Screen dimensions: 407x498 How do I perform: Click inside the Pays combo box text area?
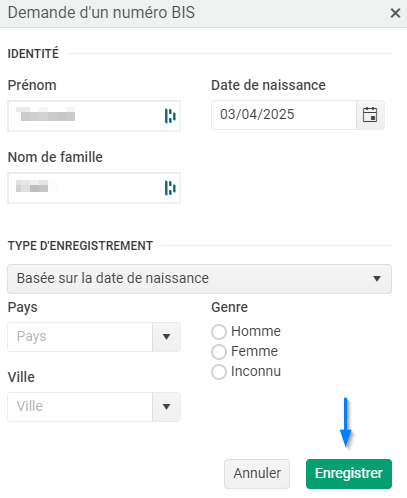coord(80,337)
